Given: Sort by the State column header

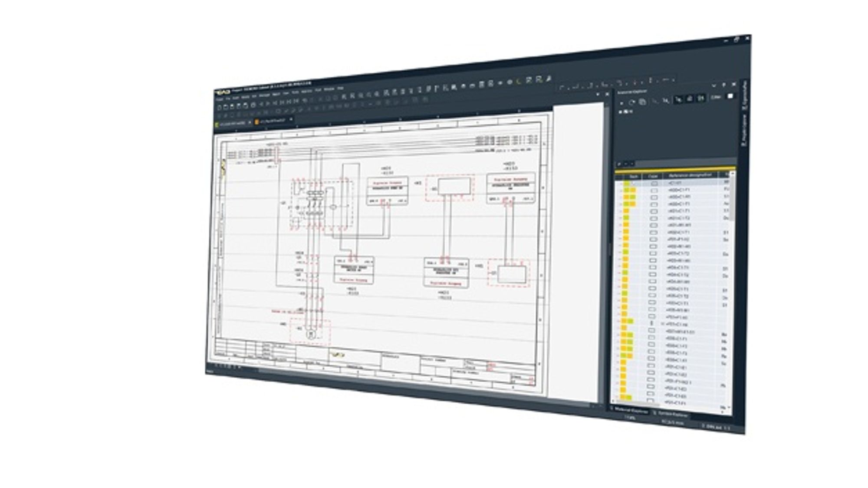Looking at the screenshot, I should (x=634, y=177).
